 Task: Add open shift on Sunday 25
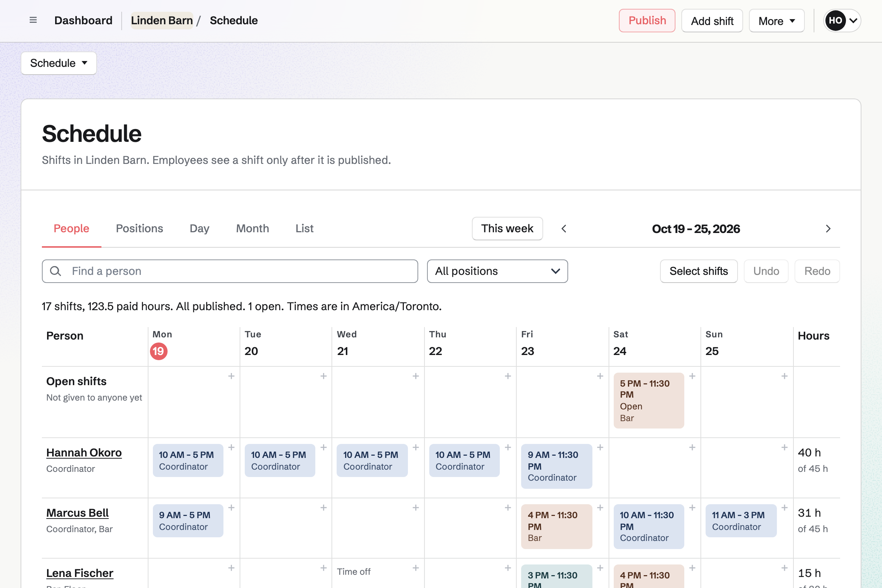[784, 376]
